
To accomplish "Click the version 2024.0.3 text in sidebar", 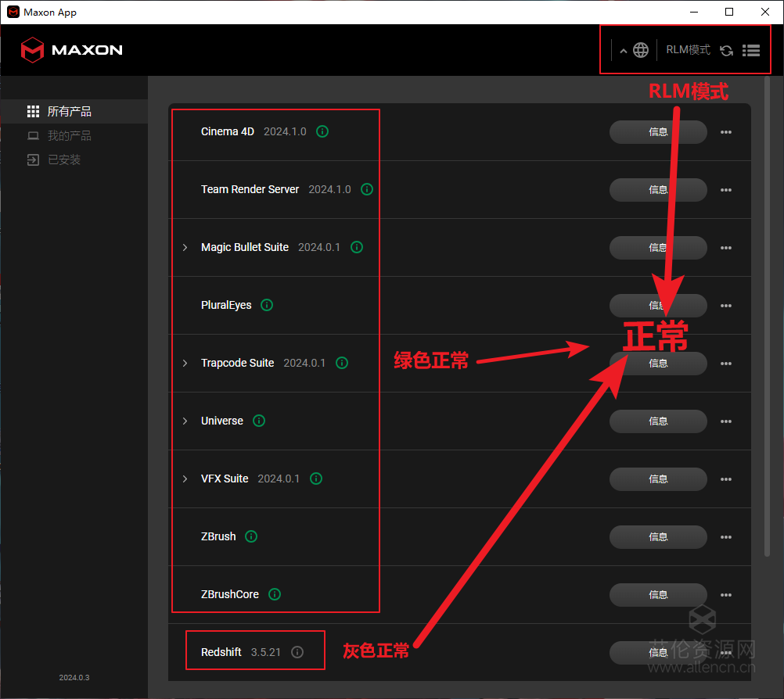I will (74, 678).
